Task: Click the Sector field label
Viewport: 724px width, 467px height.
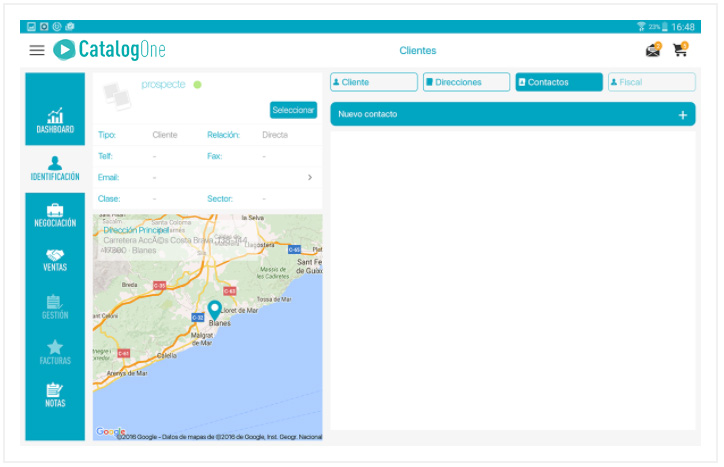Action: (x=220, y=199)
